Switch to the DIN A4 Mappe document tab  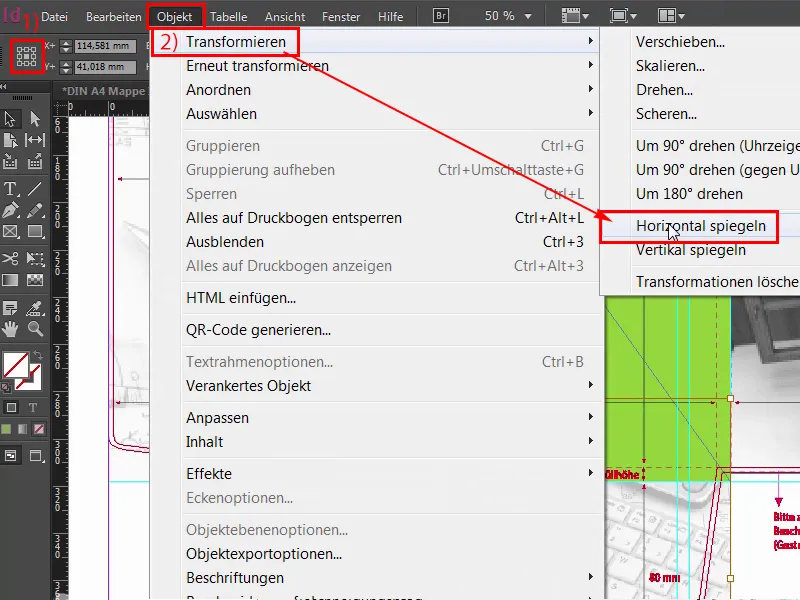point(102,91)
